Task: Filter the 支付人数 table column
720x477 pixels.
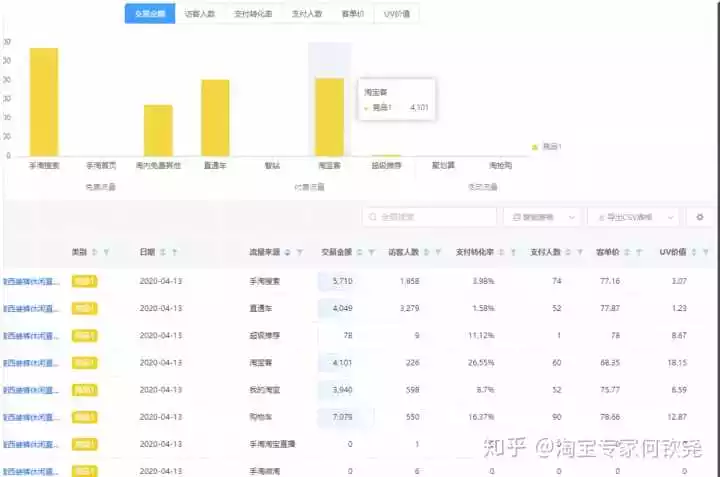Action: (x=579, y=252)
